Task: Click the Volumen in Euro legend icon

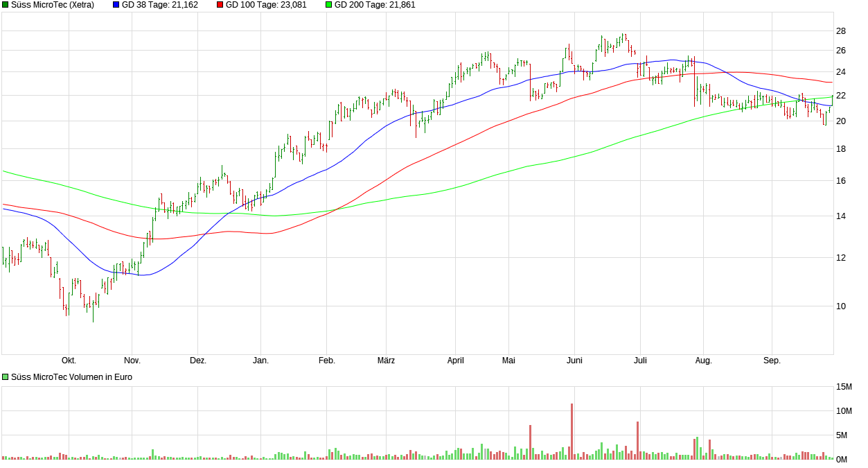Action: click(6, 377)
